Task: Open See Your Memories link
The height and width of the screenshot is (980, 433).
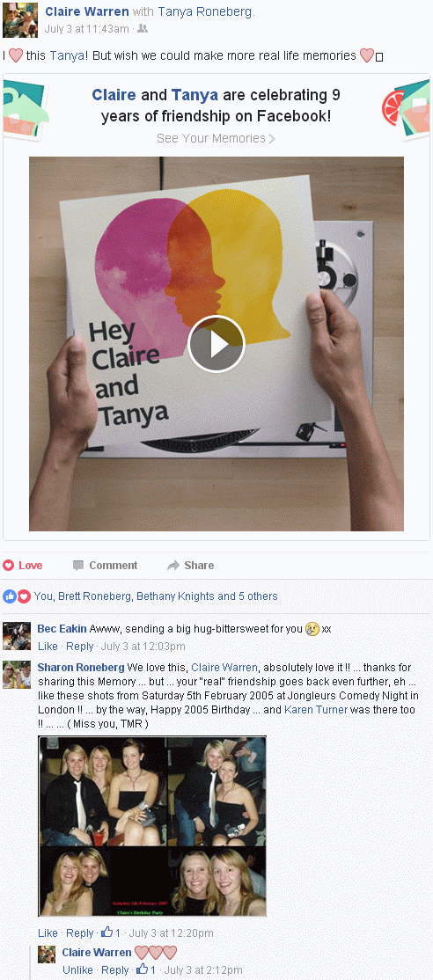Action: [216, 138]
